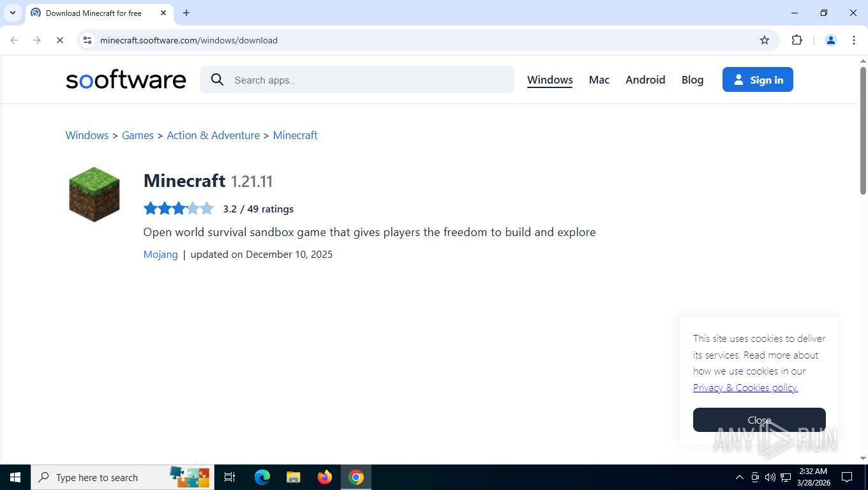Open the Privacy & Cookies policy link
The width and height of the screenshot is (868, 490).
(745, 387)
